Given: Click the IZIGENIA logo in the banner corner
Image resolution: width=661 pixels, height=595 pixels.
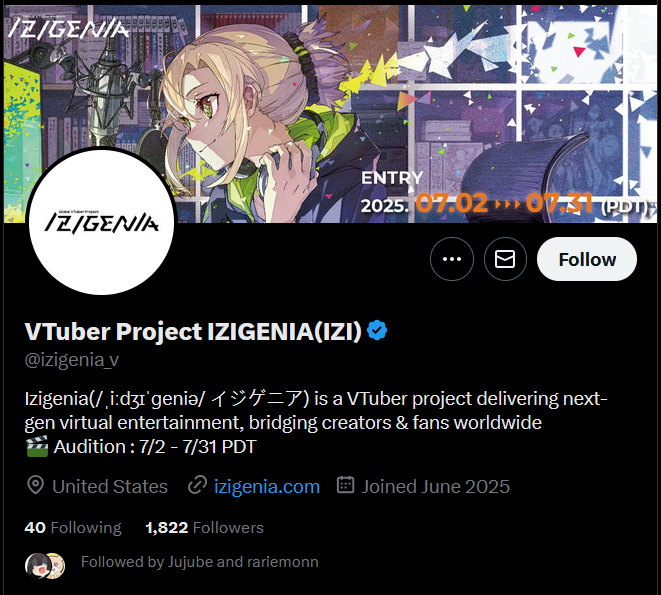Looking at the screenshot, I should pyautogui.click(x=69, y=29).
